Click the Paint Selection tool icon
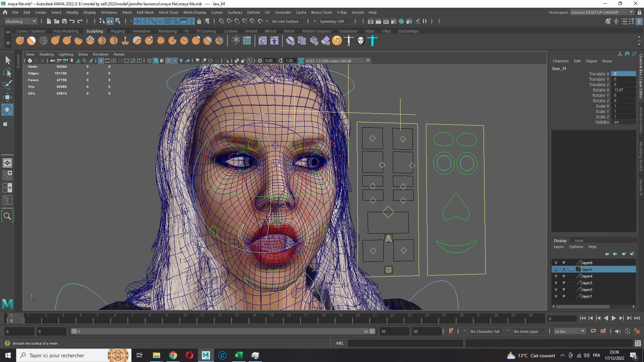Screen dimensions: 644x362 pos(7,85)
